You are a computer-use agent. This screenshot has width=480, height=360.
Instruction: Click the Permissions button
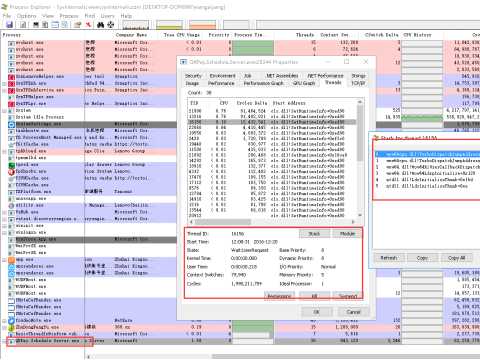click(279, 296)
